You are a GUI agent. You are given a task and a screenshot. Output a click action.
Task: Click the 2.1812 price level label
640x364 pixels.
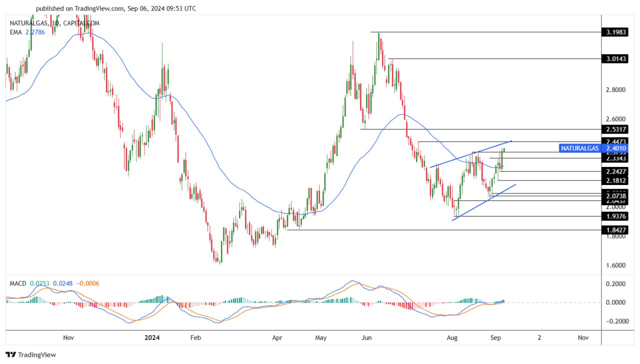[x=615, y=180]
